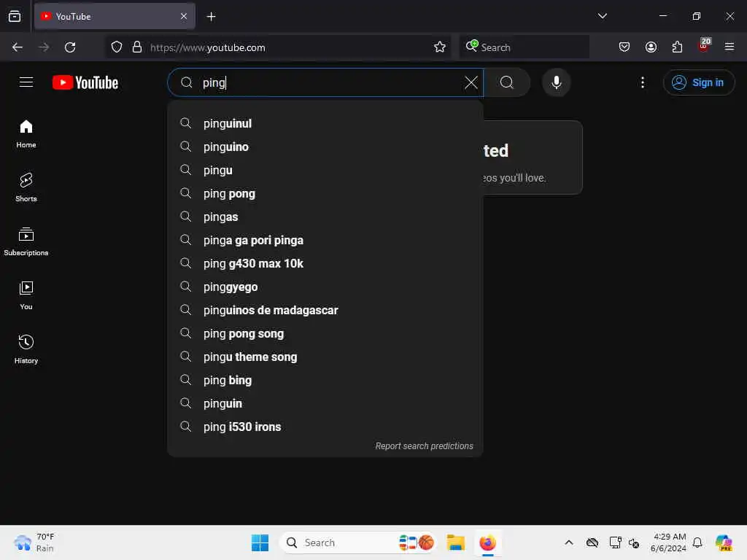Open the Firefox application menu
747x560 pixels.
pyautogui.click(x=729, y=47)
